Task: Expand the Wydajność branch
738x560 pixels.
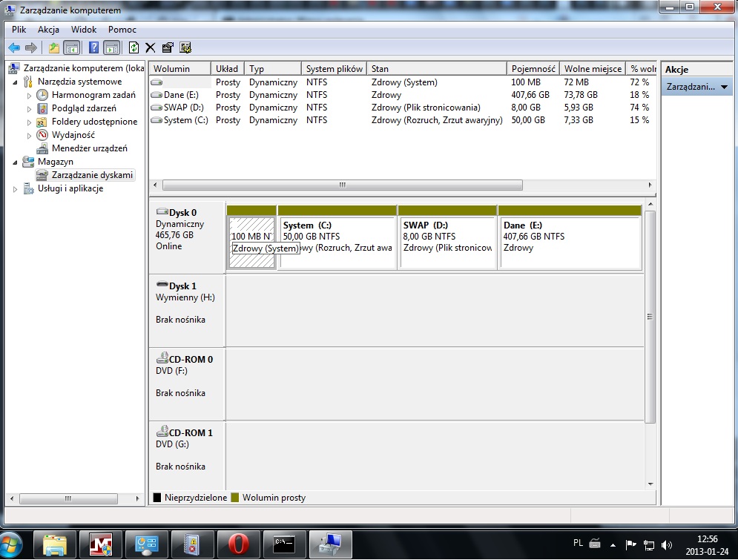Action: point(29,136)
